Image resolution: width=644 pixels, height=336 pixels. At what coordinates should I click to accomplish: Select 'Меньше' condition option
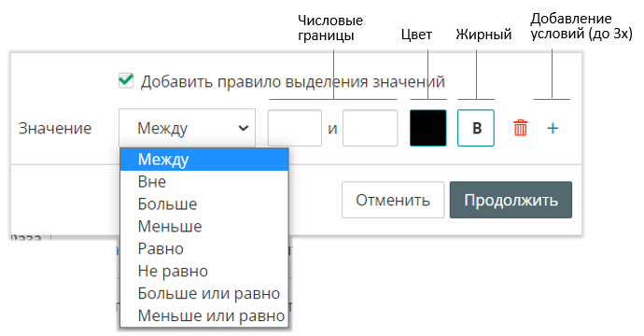(204, 226)
